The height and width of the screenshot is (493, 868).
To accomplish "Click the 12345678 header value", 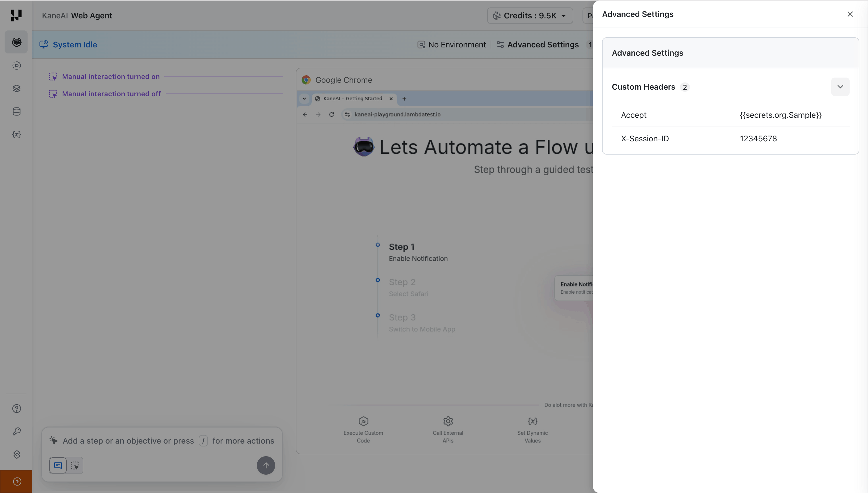I will (758, 138).
